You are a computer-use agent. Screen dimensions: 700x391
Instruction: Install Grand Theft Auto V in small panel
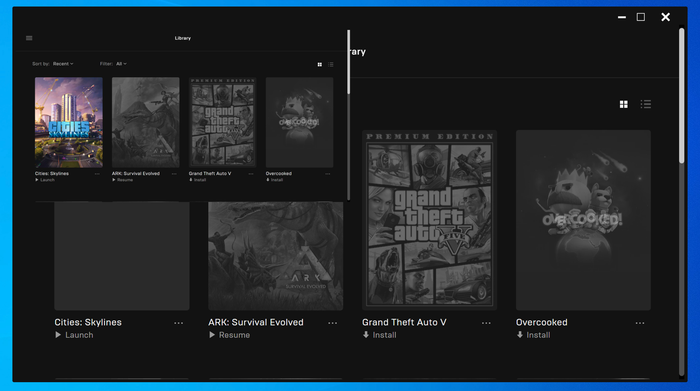click(x=197, y=180)
